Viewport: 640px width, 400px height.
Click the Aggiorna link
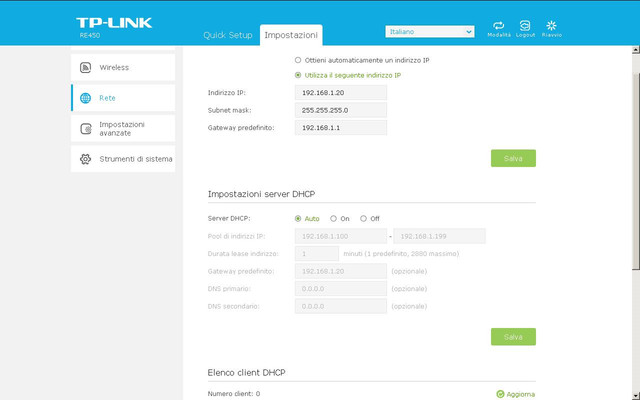pos(520,394)
